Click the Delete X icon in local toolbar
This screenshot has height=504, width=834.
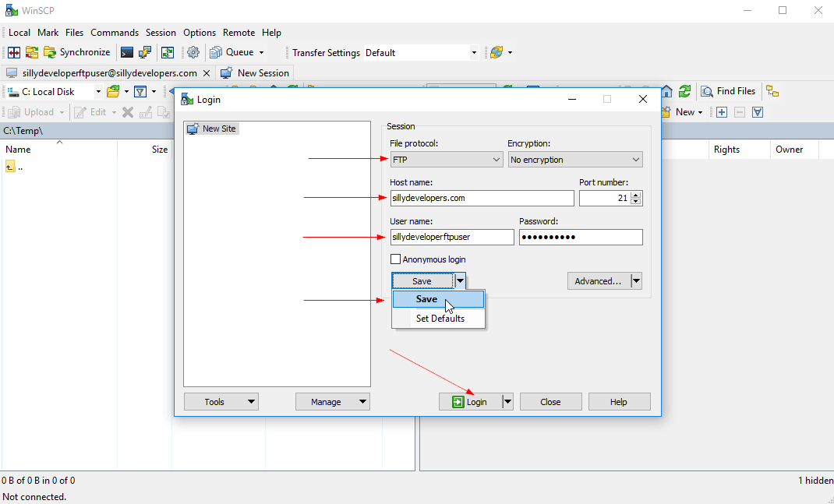(128, 112)
